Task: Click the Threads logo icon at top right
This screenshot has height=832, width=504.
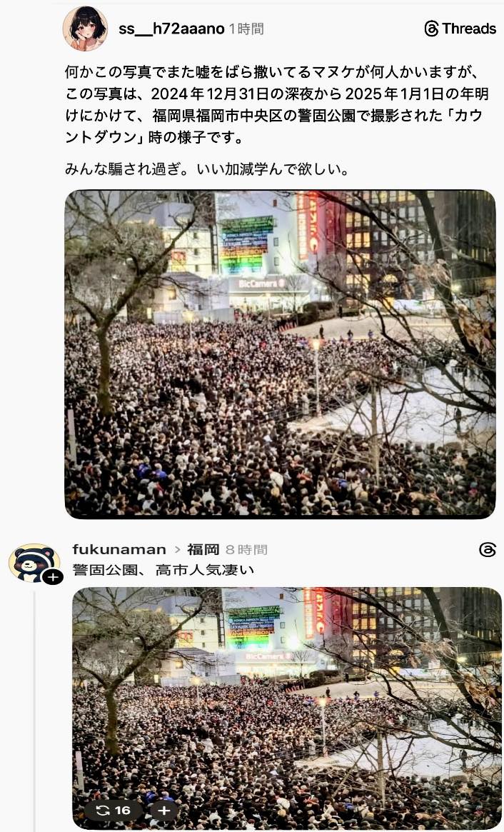Action: (432, 29)
